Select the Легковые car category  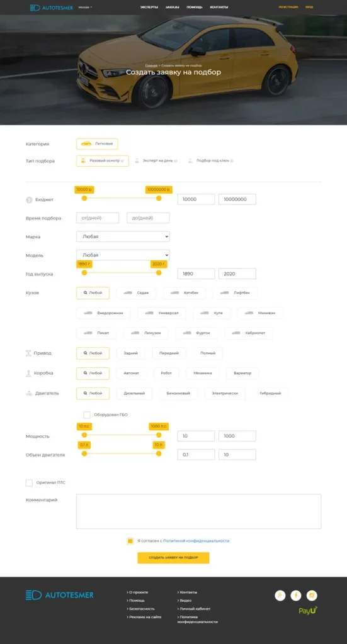97,144
